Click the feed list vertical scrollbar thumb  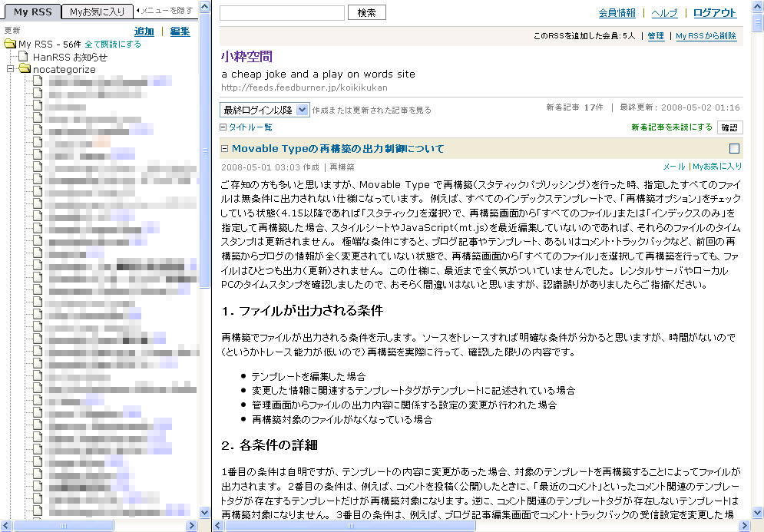pos(205,151)
